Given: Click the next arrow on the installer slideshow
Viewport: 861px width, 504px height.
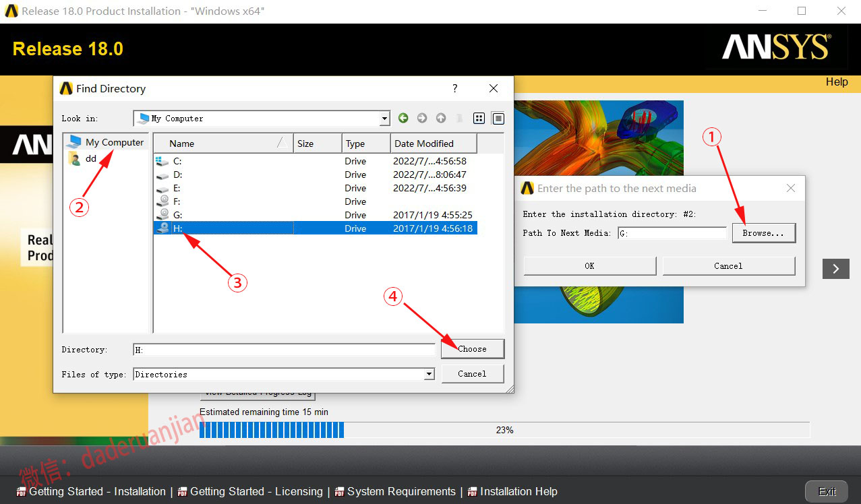Looking at the screenshot, I should coord(836,268).
